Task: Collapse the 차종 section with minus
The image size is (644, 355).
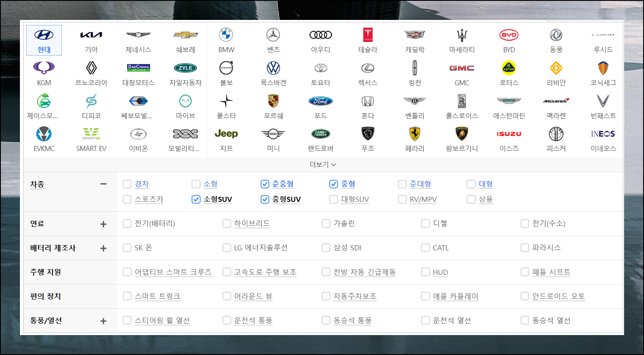Action: 103,184
